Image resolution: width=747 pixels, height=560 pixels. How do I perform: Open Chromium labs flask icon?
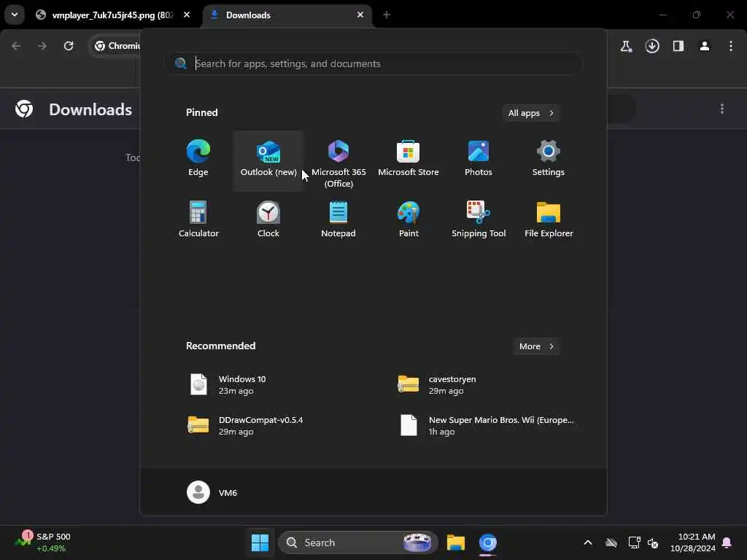click(626, 46)
